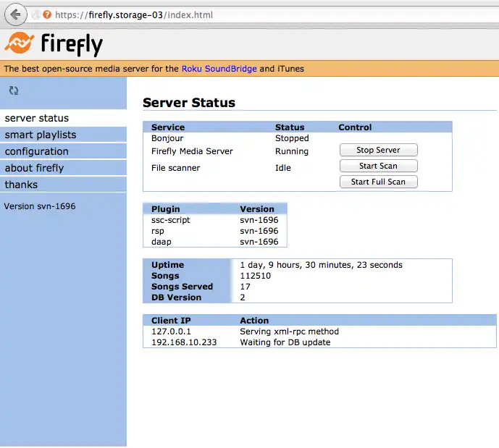The image size is (499, 448).
Task: Click the Start Scan button
Action: tap(378, 166)
